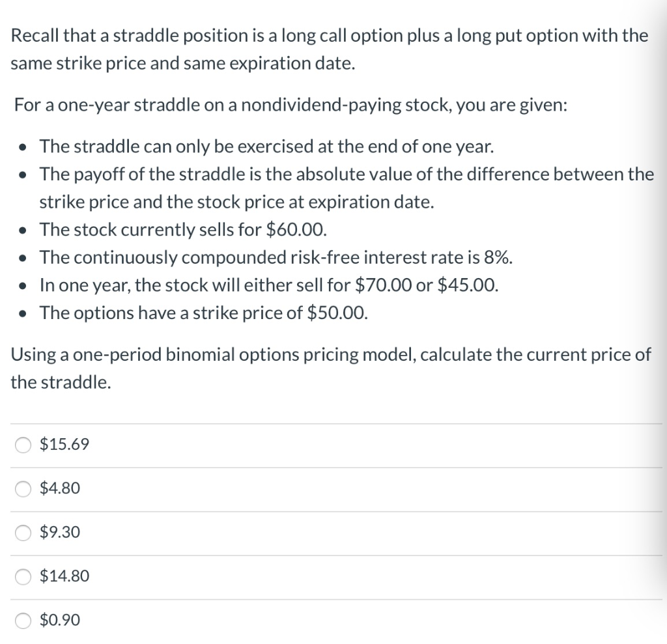The width and height of the screenshot is (667, 644).
Task: Click the $9.30 answer label text
Action: [59, 532]
